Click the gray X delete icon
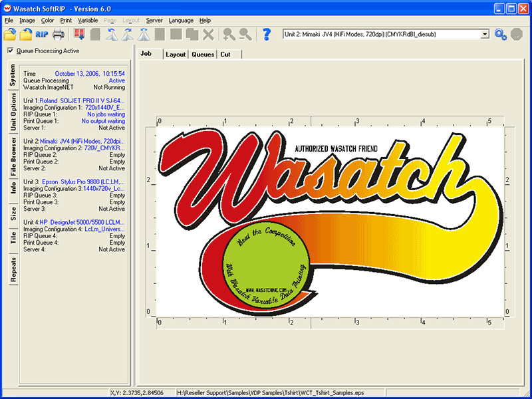This screenshot has width=532, height=399. [209, 35]
